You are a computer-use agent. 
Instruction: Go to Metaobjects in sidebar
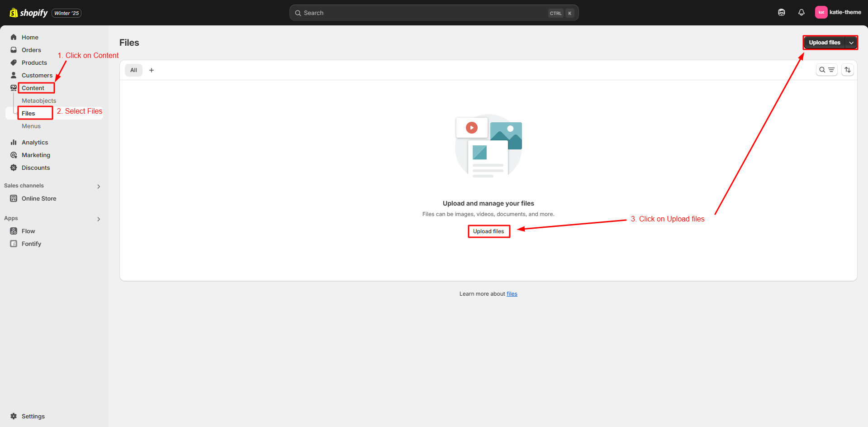(39, 101)
